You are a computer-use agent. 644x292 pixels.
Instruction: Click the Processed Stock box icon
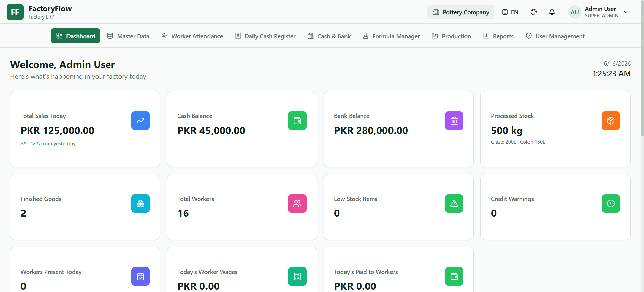coord(611,120)
